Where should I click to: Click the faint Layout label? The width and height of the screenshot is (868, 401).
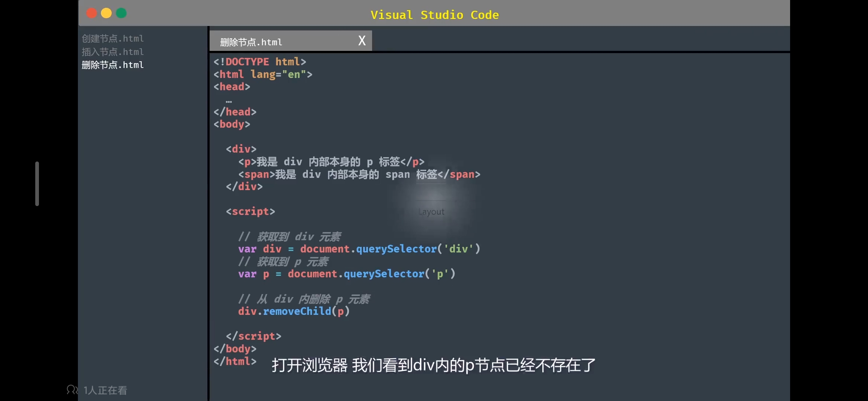[431, 212]
